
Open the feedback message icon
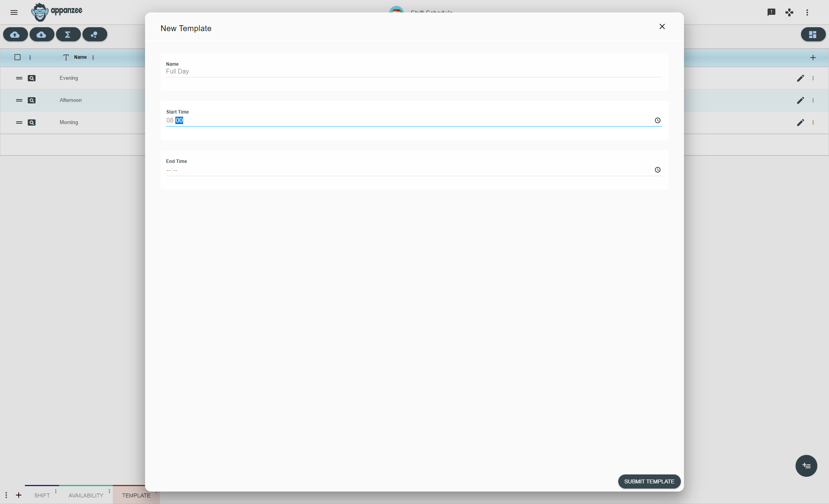771,12
